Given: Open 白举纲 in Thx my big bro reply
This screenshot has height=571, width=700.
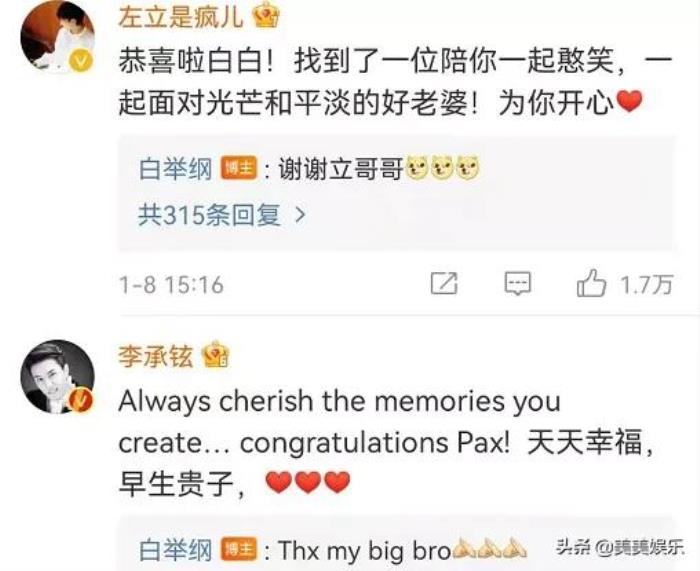Looking at the screenshot, I should pyautogui.click(x=175, y=550).
